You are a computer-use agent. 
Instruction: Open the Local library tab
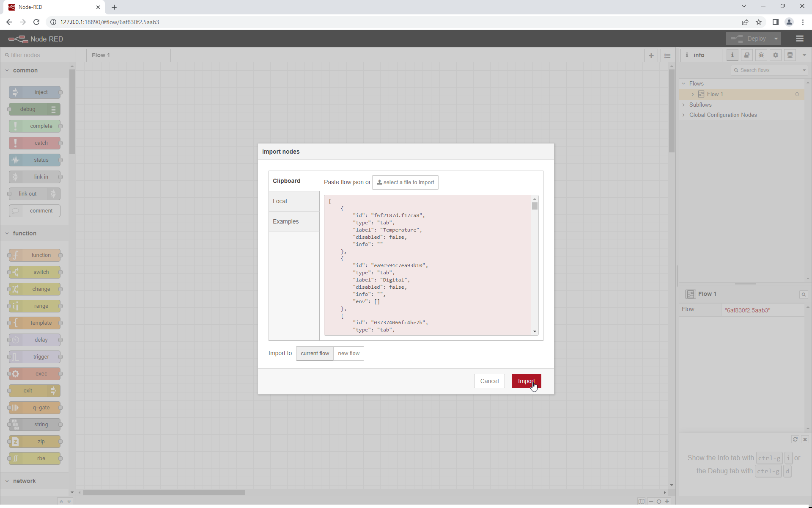(294, 202)
